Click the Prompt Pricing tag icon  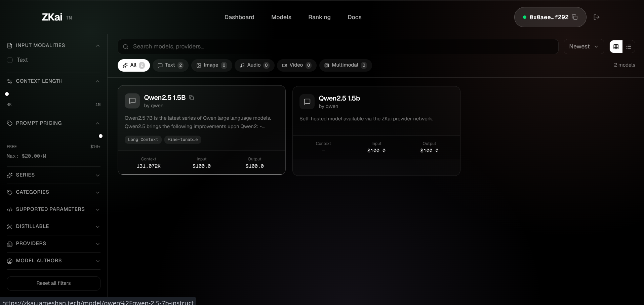coord(10,123)
